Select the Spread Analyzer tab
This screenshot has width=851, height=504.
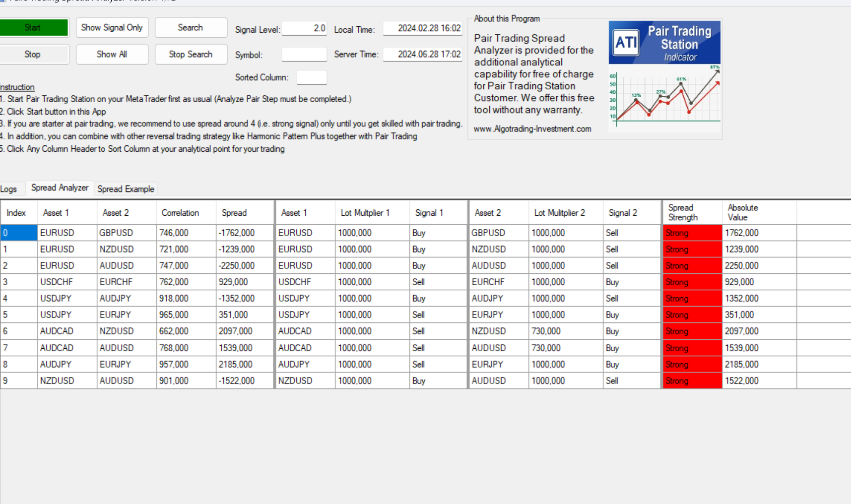60,188
